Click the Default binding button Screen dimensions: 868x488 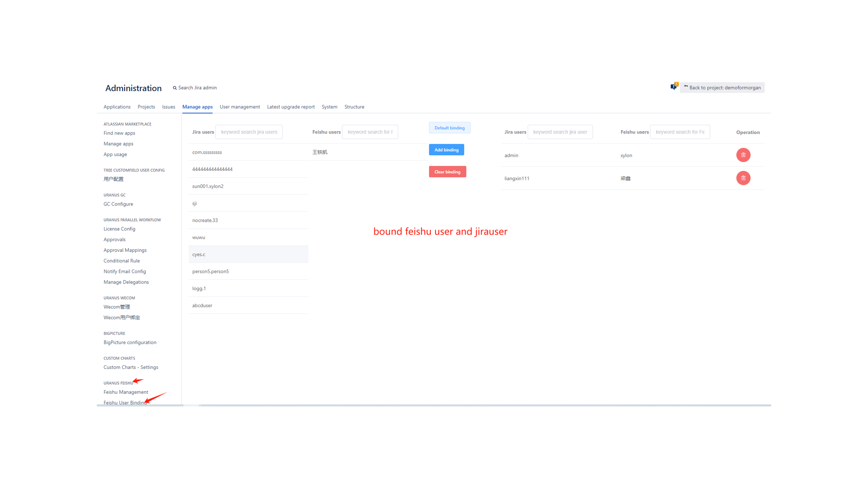(x=449, y=128)
